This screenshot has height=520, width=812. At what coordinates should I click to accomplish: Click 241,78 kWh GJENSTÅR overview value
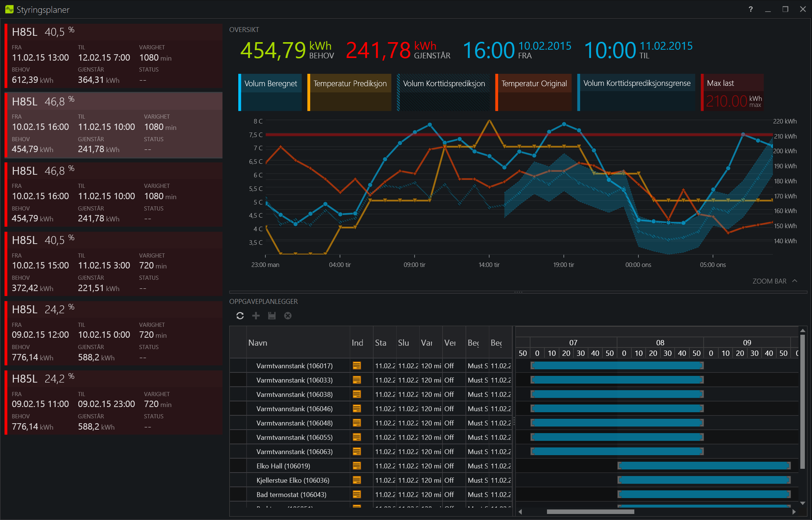(398, 50)
